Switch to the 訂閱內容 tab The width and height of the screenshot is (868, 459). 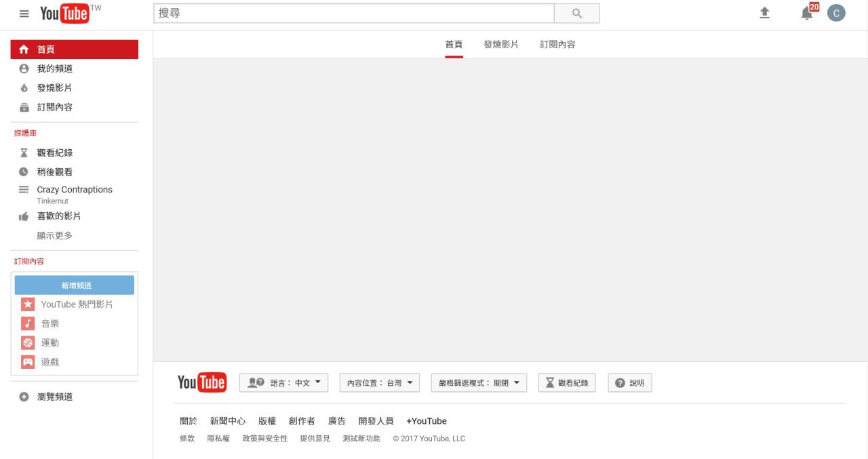tap(557, 44)
